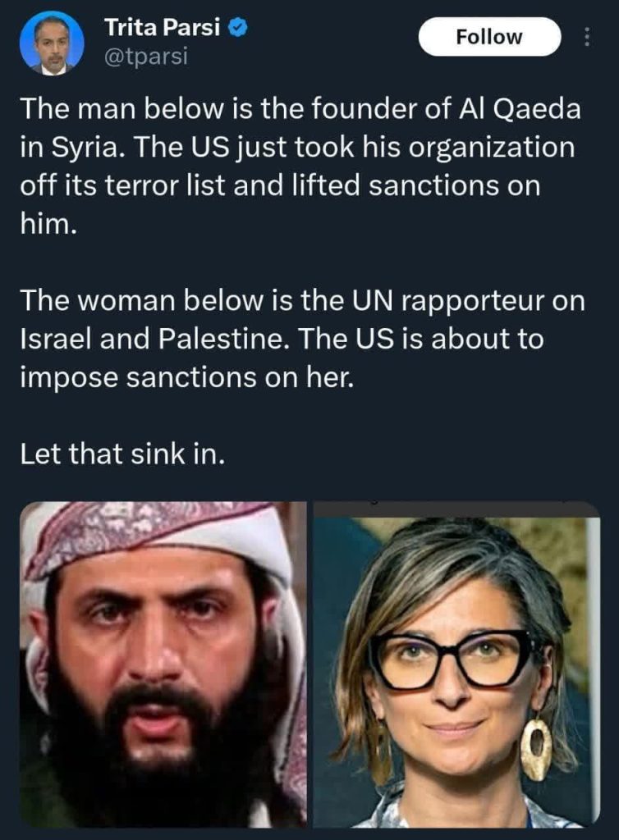Click the @tparsi handle
The width and height of the screenshot is (619, 840).
point(146,56)
